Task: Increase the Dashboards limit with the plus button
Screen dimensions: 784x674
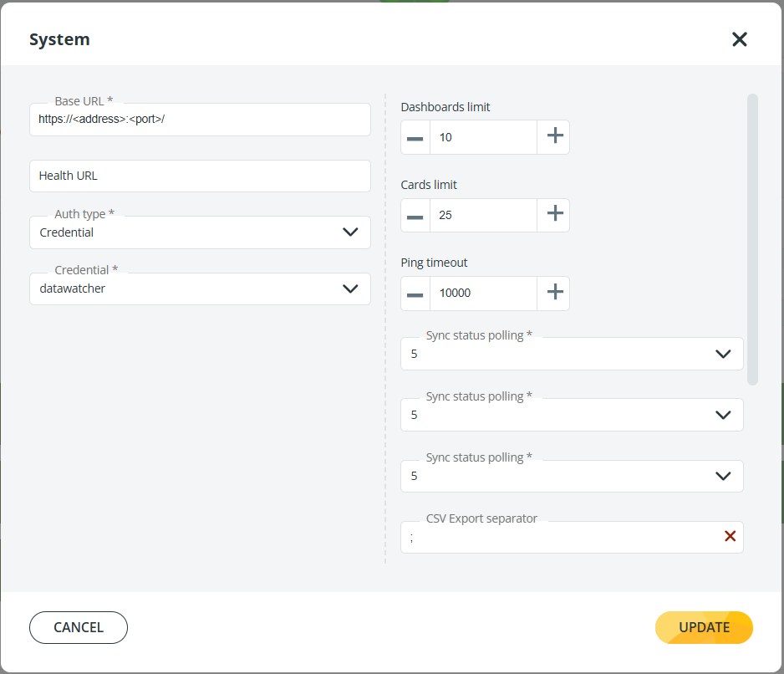Action: click(554, 137)
